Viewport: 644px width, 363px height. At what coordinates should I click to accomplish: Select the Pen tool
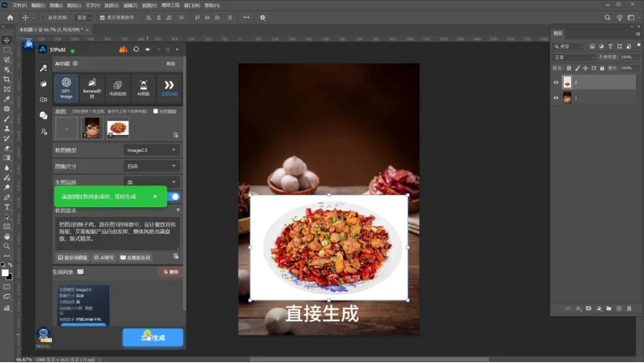coord(6,197)
